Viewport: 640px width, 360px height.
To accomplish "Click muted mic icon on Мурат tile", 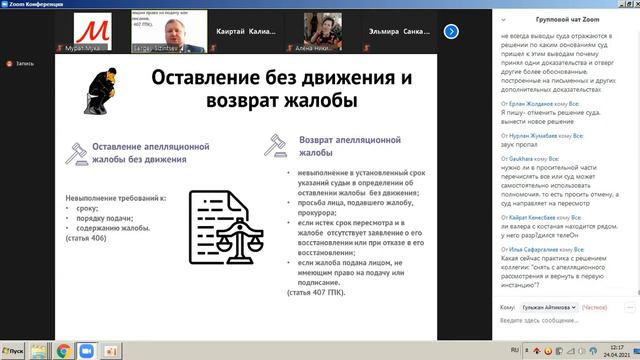I will (x=60, y=48).
